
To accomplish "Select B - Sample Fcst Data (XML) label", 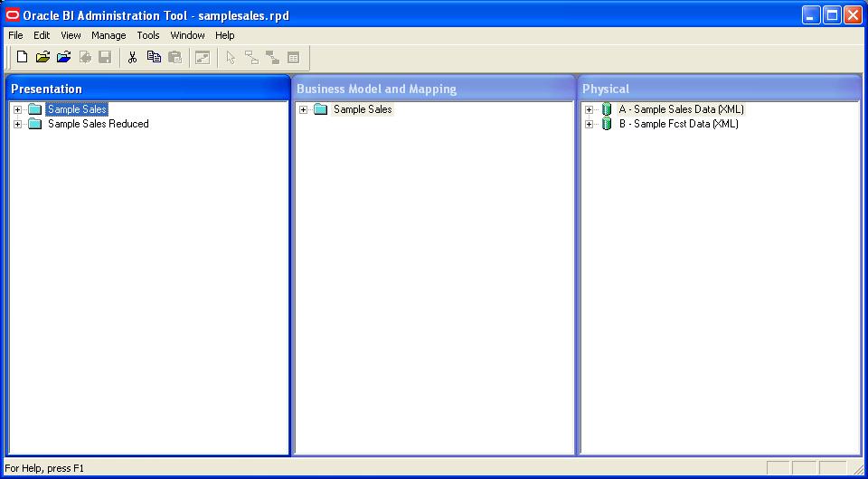I will click(x=679, y=124).
